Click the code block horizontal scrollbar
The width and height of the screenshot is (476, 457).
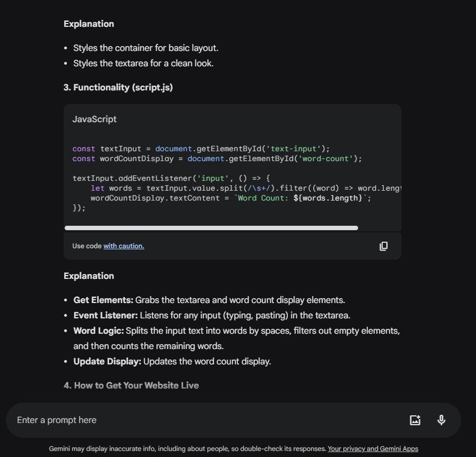pos(211,228)
